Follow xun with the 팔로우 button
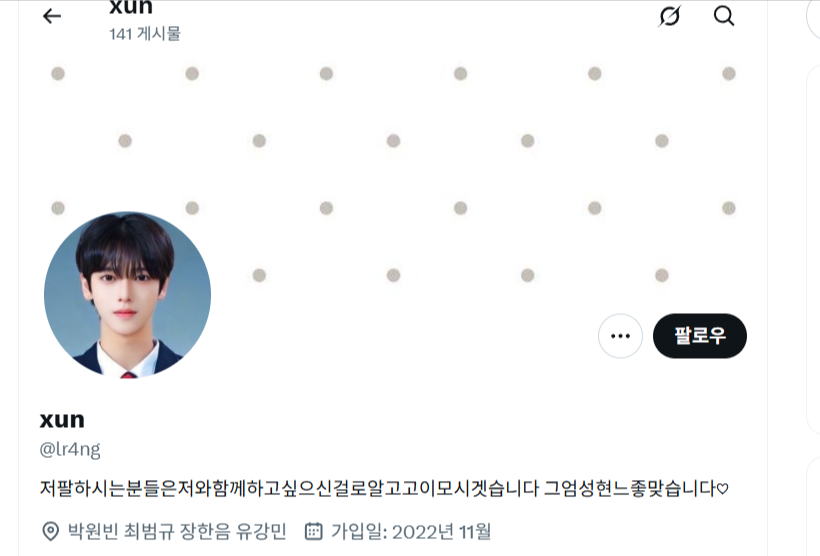Viewport: 820px width, 556px height. [x=700, y=336]
